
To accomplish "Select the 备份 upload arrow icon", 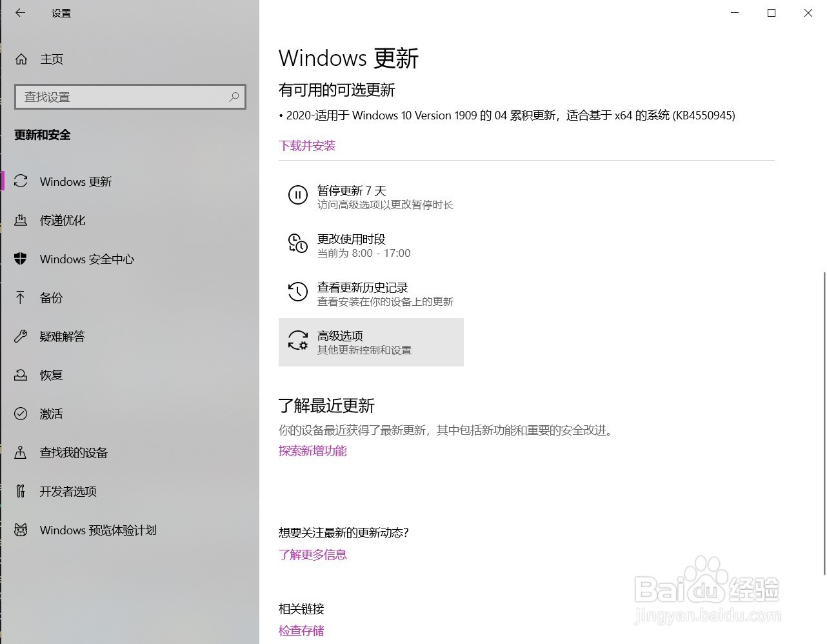I will 21,297.
